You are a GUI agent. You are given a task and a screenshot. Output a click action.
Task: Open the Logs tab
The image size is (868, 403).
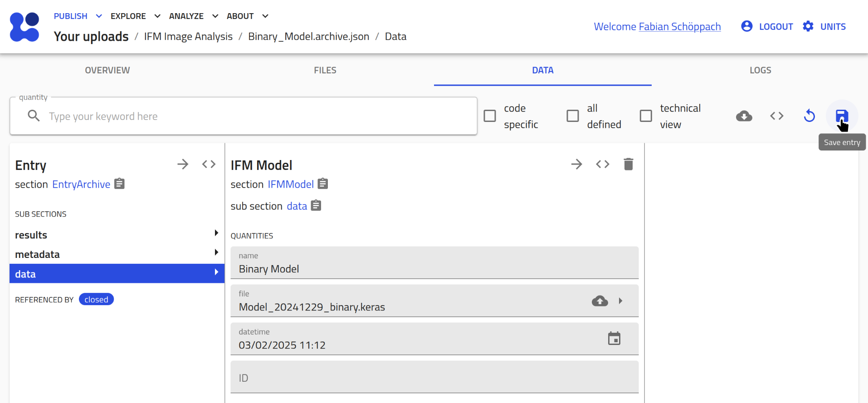(x=760, y=70)
